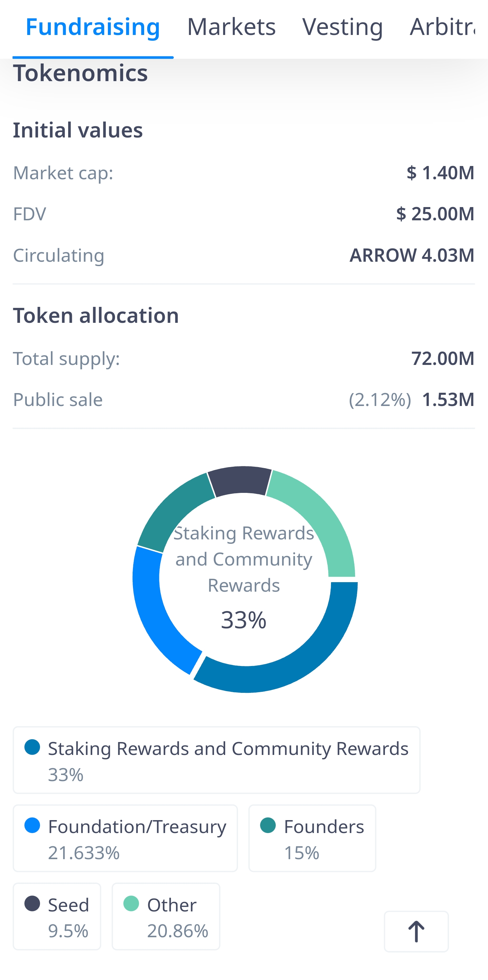Click the dark navy Seed donut segment
The image size is (488, 980).
240,480
